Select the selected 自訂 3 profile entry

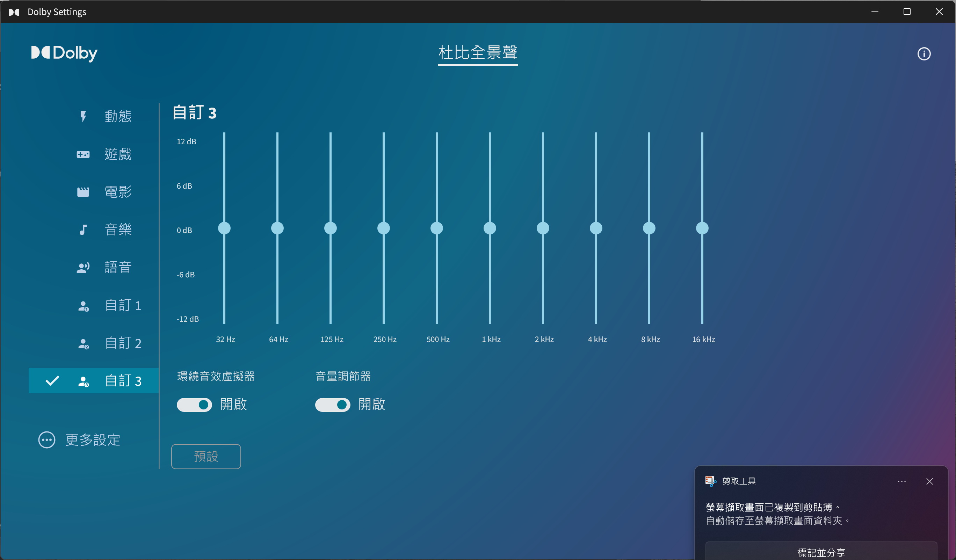[x=94, y=380]
